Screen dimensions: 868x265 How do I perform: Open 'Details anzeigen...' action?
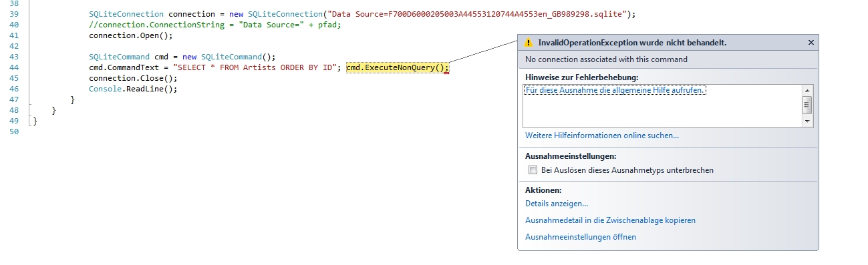point(557,204)
